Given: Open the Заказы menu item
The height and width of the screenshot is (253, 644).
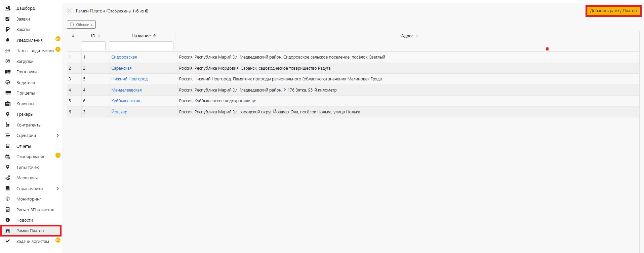Looking at the screenshot, I should coord(23,30).
